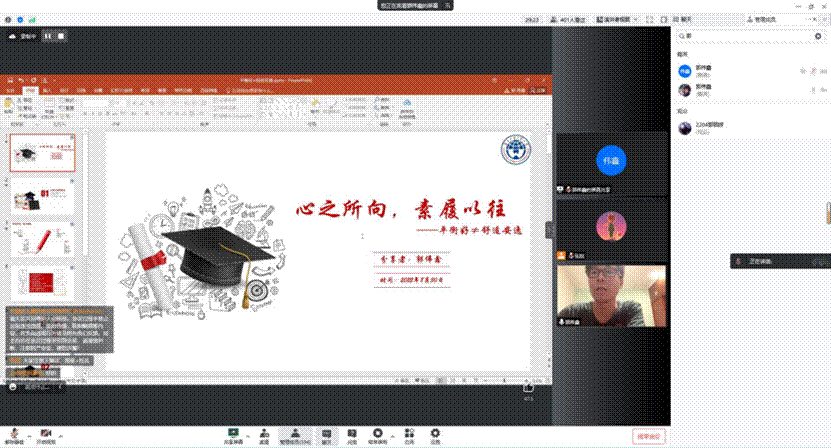Select the second slide thumbnail numbered 01
Screen dimensions: 831x448
click(43, 197)
